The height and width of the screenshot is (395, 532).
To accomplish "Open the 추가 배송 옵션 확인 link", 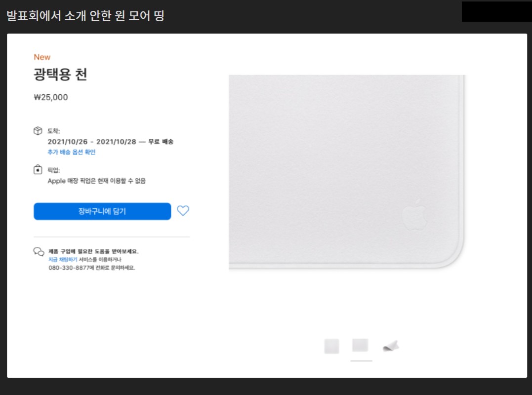I will (71, 152).
